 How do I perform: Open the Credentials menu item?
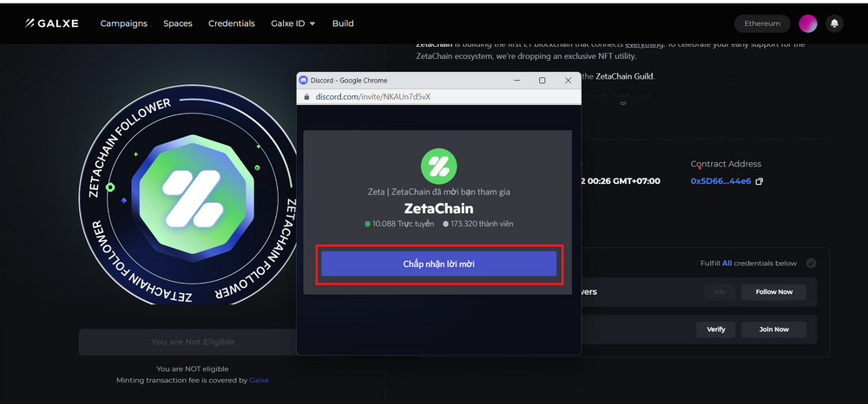pyautogui.click(x=232, y=23)
